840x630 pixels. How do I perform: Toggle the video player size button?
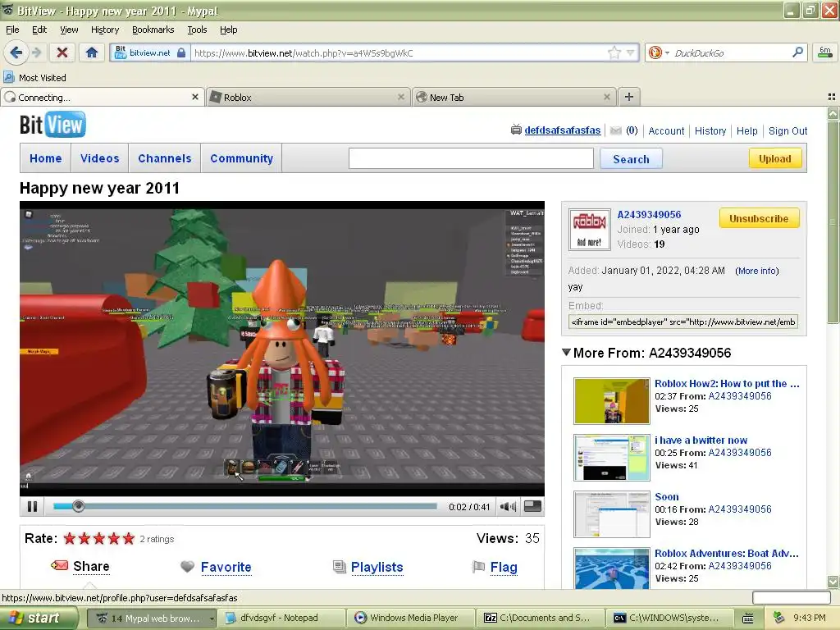pos(532,506)
